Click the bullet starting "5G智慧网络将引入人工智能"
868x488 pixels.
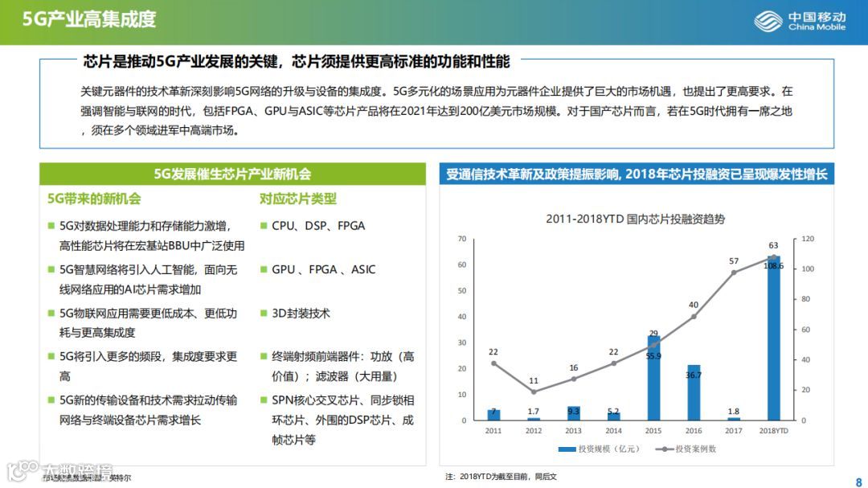pyautogui.click(x=149, y=280)
